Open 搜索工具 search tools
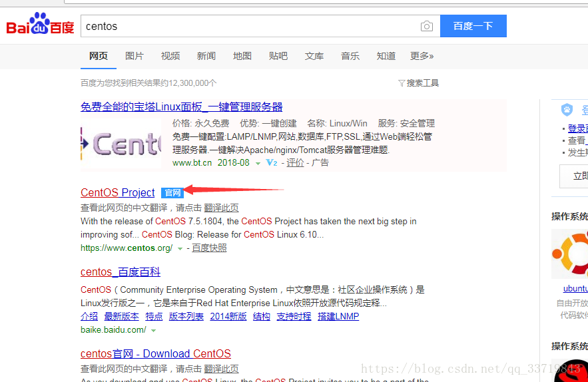The width and height of the screenshot is (588, 382). tap(423, 83)
